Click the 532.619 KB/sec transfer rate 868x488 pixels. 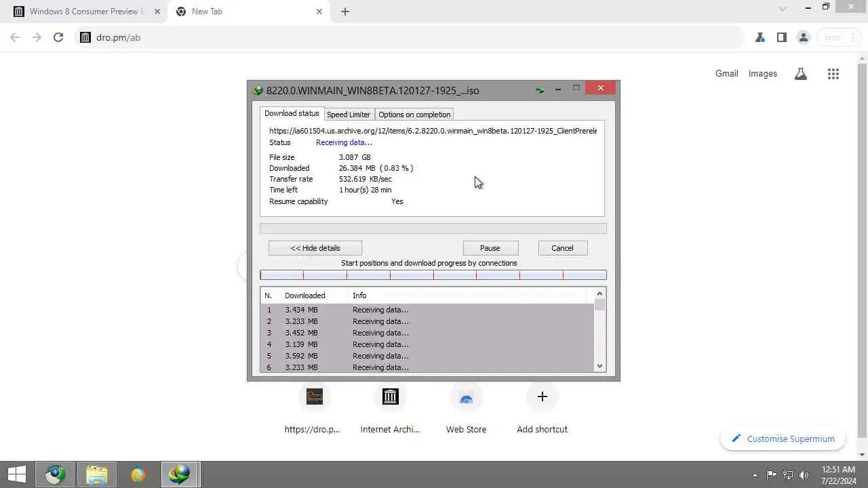(x=366, y=179)
